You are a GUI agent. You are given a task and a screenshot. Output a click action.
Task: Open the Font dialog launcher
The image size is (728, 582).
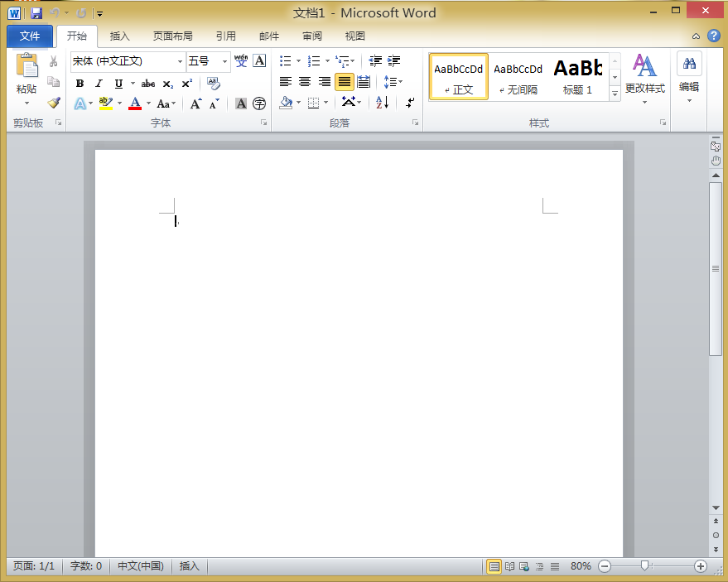tap(263, 123)
